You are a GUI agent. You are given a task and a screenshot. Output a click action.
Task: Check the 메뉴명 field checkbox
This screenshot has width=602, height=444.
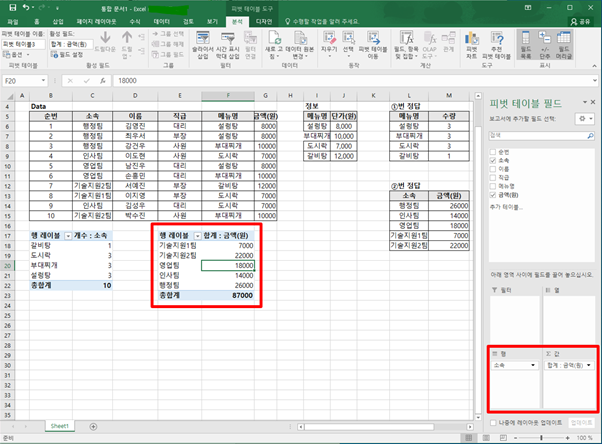(x=493, y=186)
